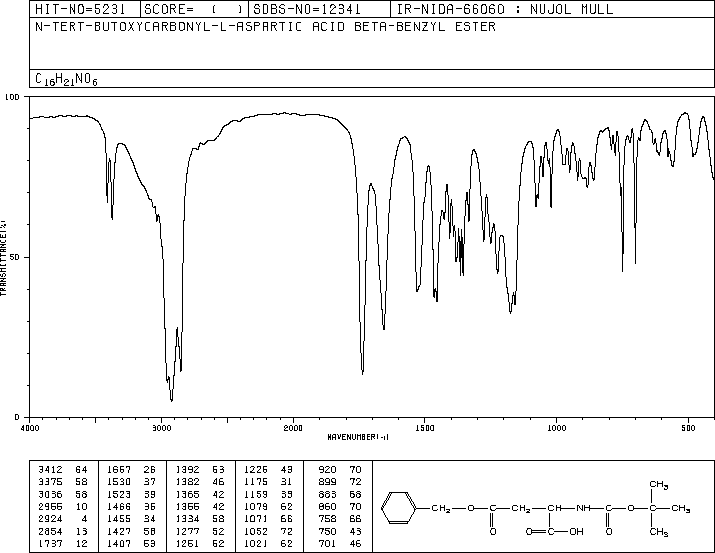Click the 1052 peak table entry
The image size is (715, 553).
pyautogui.click(x=269, y=531)
